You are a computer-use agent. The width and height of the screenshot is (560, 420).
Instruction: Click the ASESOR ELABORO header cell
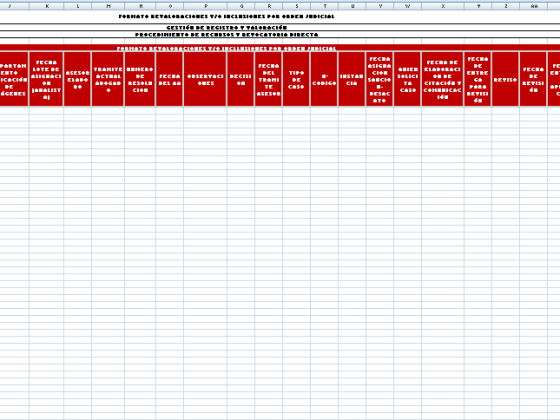pos(78,79)
